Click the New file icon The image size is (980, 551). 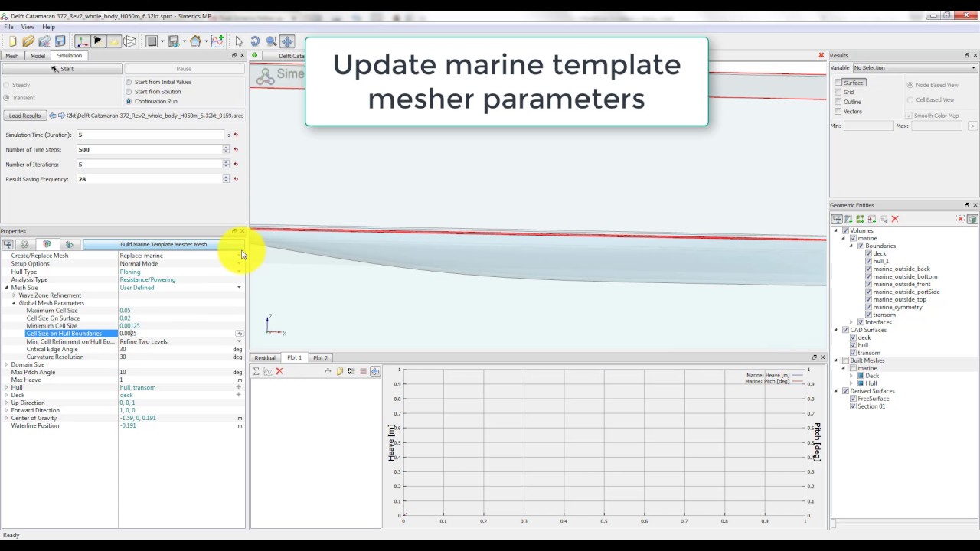tap(12, 41)
